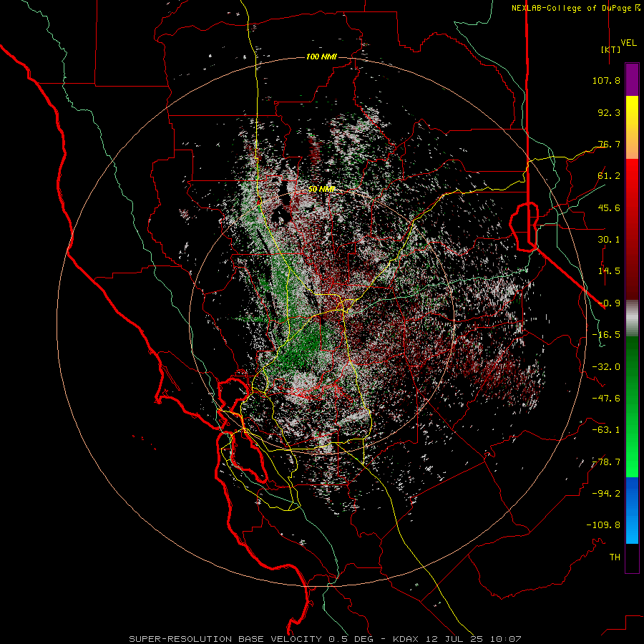This screenshot has height=644, width=644.
Task: Click the purple segment of the color bar
Action: tap(632, 80)
